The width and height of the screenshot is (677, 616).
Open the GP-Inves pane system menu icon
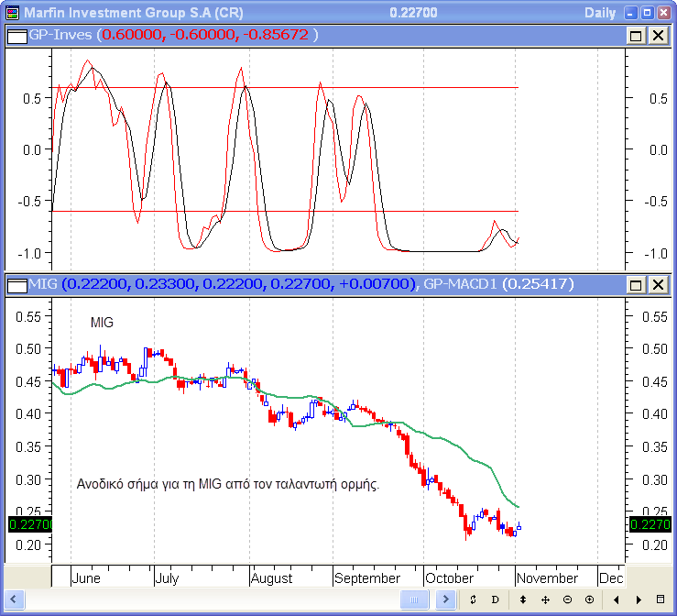pyautogui.click(x=16, y=35)
